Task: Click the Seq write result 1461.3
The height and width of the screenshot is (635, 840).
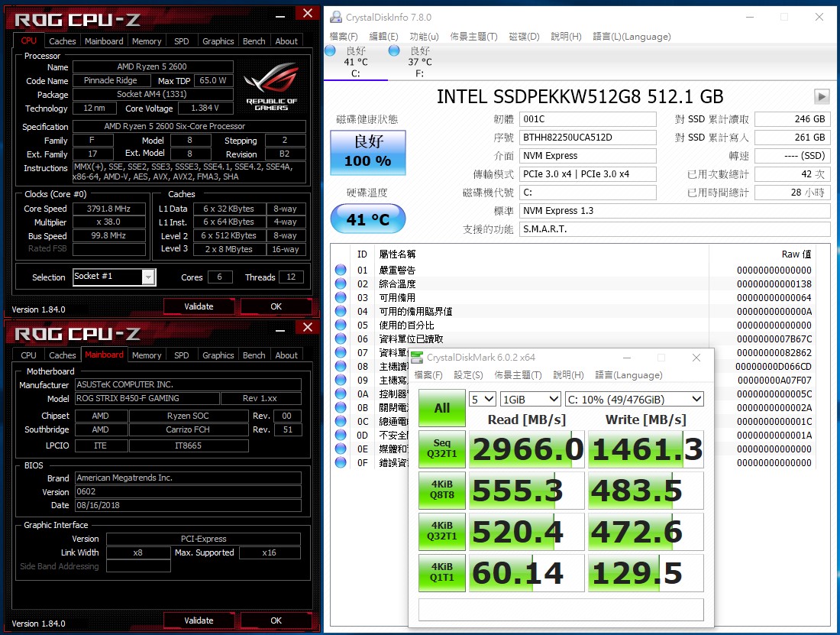Action: pyautogui.click(x=645, y=449)
